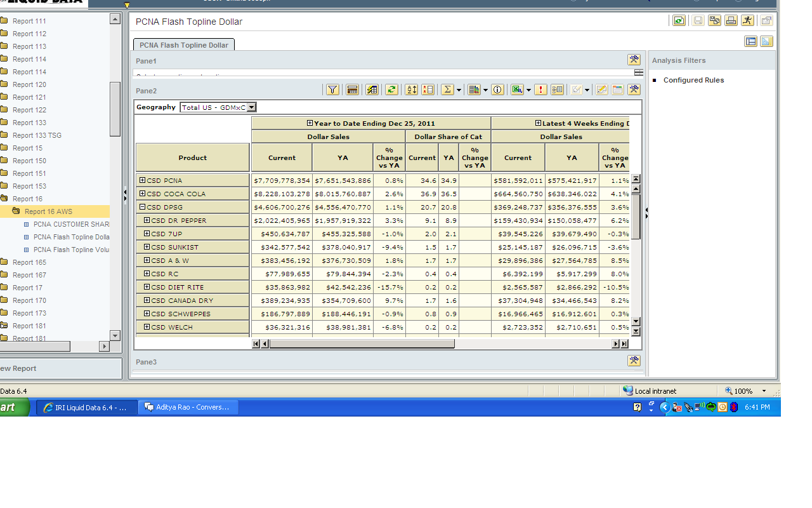812x508 pixels.
Task: Collapse the CSD DPSG row
Action: tap(142, 207)
